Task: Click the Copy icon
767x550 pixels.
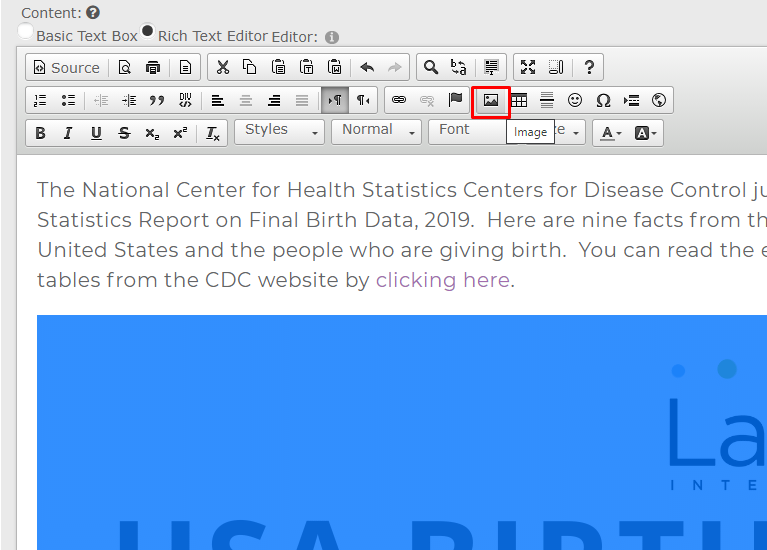Action: coord(250,67)
